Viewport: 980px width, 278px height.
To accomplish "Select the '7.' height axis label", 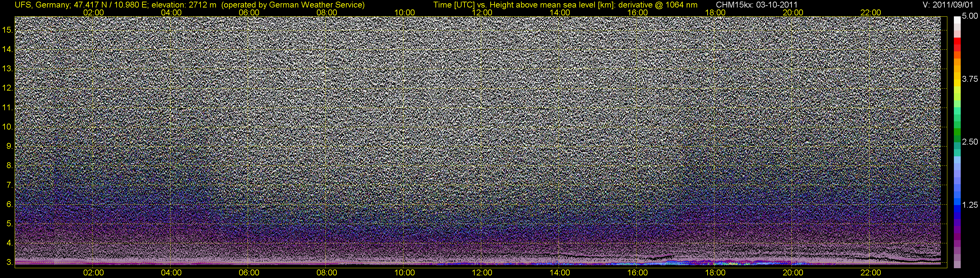I will click(9, 185).
